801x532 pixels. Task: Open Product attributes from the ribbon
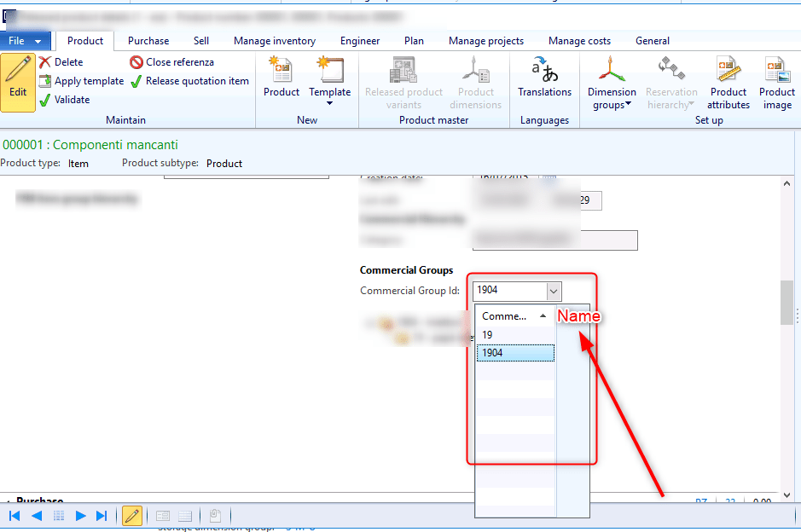point(728,83)
